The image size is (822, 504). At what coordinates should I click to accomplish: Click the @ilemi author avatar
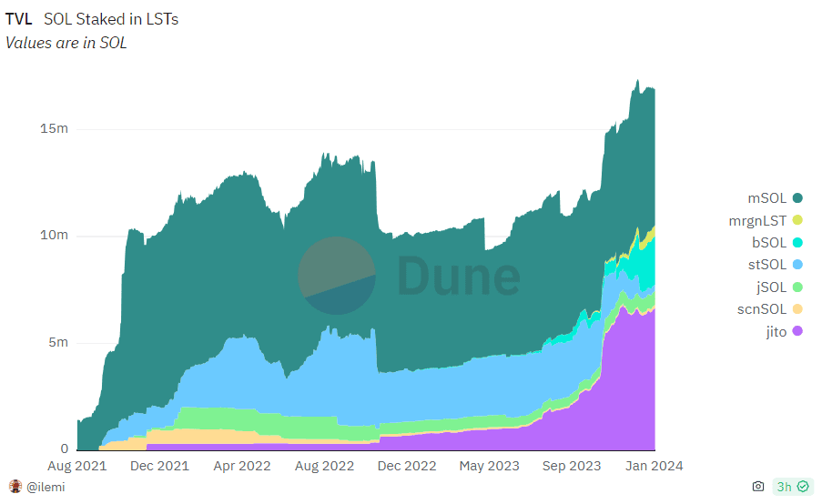pos(15,487)
